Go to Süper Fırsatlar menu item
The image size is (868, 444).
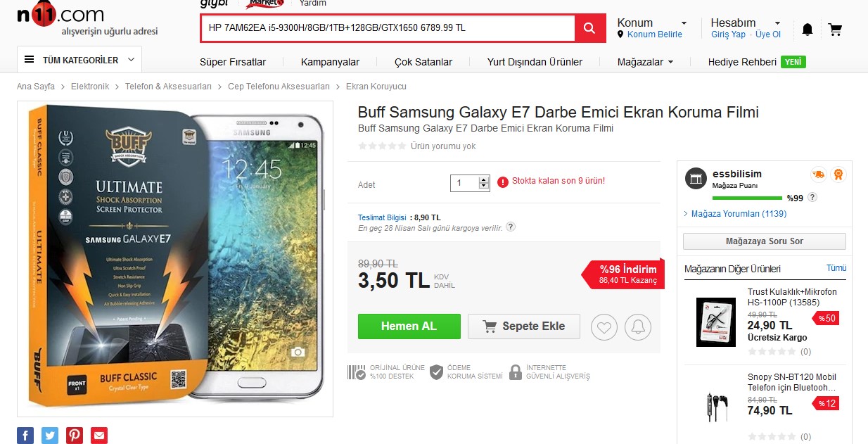(x=233, y=62)
